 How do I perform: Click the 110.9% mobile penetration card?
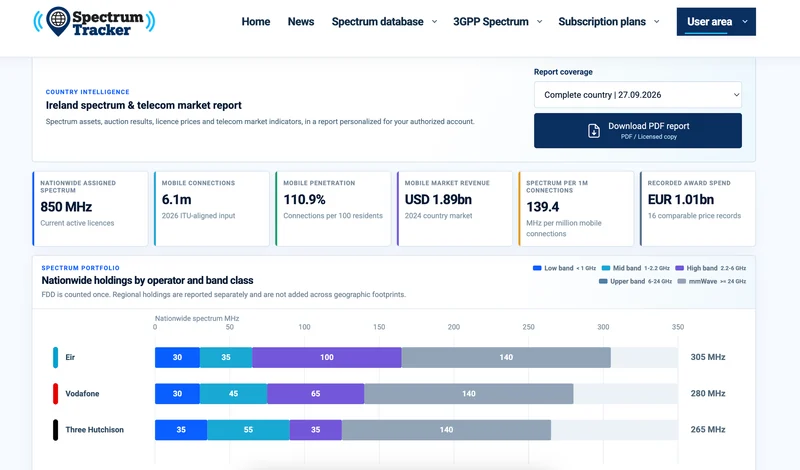click(333, 209)
